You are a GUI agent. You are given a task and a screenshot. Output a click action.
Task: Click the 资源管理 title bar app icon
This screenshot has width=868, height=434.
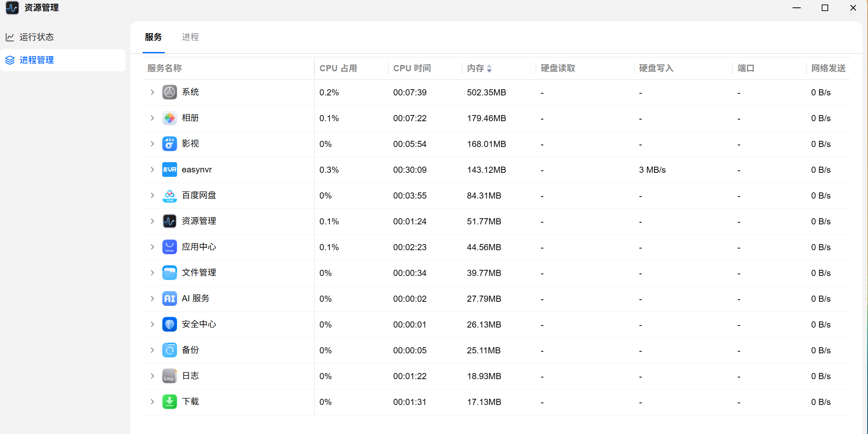tap(12, 8)
